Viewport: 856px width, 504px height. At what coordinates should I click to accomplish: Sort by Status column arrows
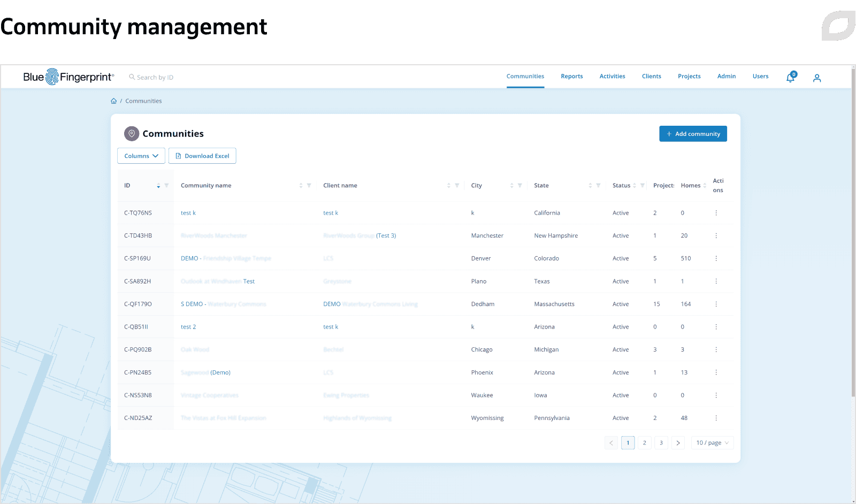635,186
